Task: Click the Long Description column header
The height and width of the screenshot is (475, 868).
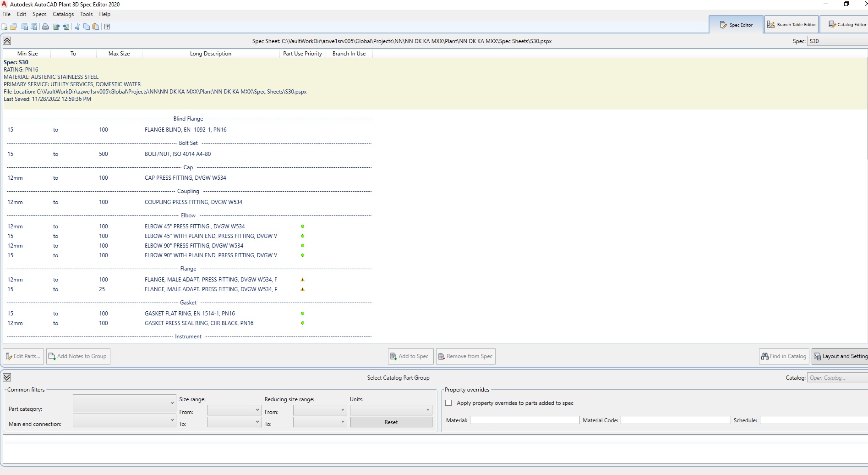Action: pos(211,54)
